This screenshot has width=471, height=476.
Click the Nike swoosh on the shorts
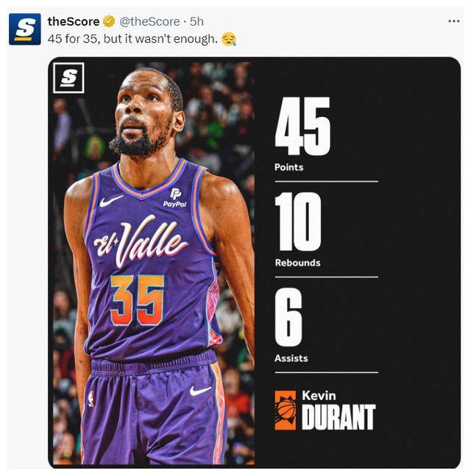[x=200, y=391]
